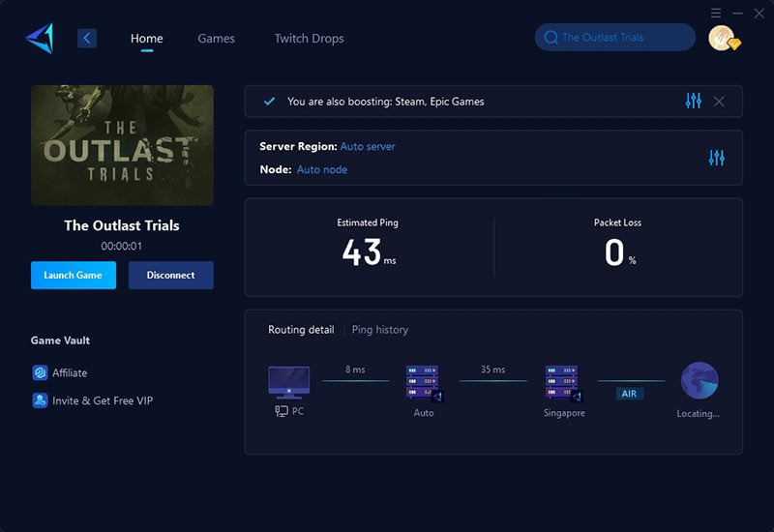Open server settings sliders icon
The image size is (774, 532).
click(717, 158)
